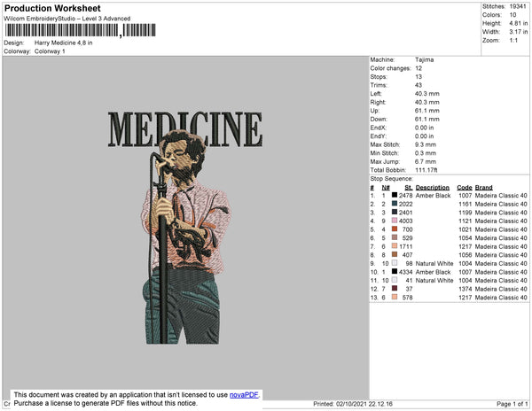
Task: Select the pink swatch beside 4003 stitches
Action: click(395, 221)
